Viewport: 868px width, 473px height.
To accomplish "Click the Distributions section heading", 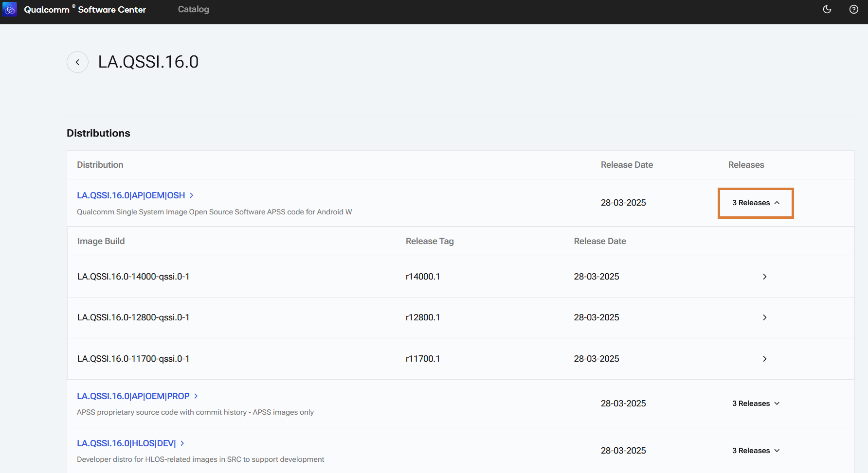I will [98, 133].
